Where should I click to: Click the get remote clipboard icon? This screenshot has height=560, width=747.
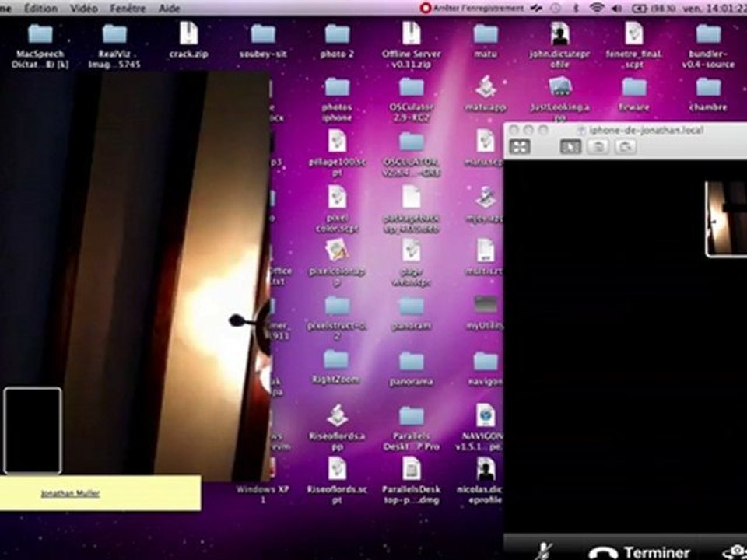[x=598, y=147]
